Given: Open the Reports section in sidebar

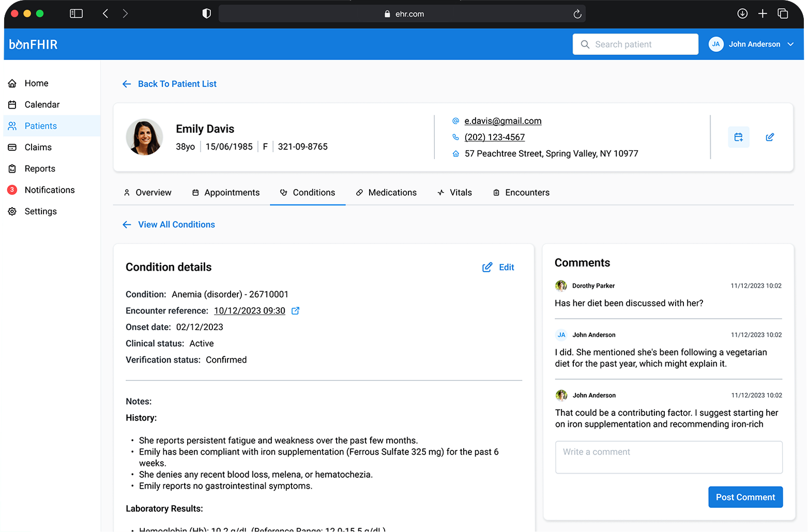Looking at the screenshot, I should (x=40, y=168).
